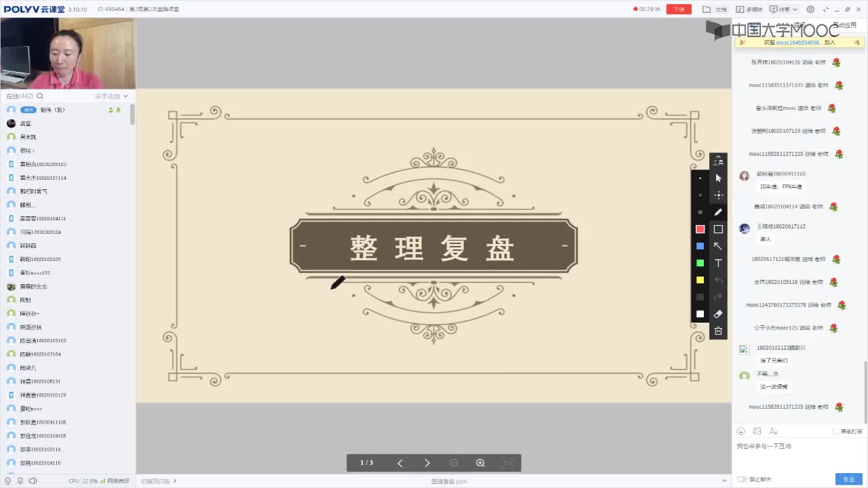868x488 pixels.
Task: Select the pointer cursor tool
Action: coord(718,178)
